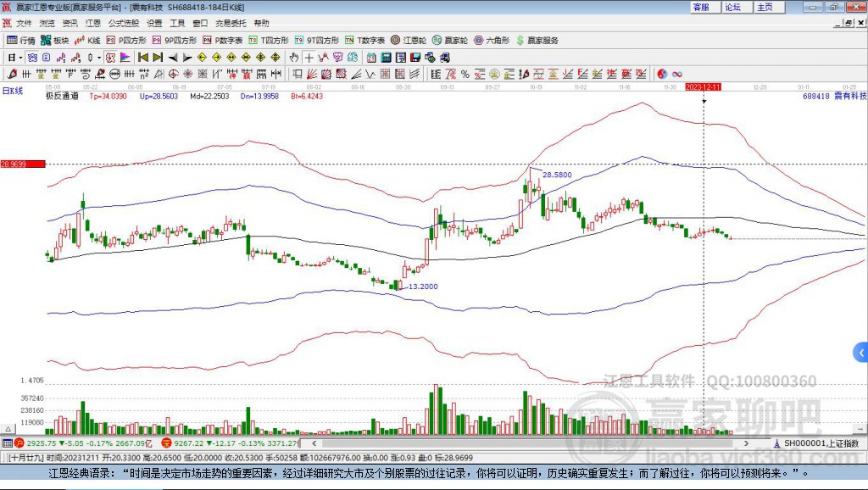Click SH000001,上证指数 in status bar
The height and width of the screenshot is (490, 868).
[821, 443]
